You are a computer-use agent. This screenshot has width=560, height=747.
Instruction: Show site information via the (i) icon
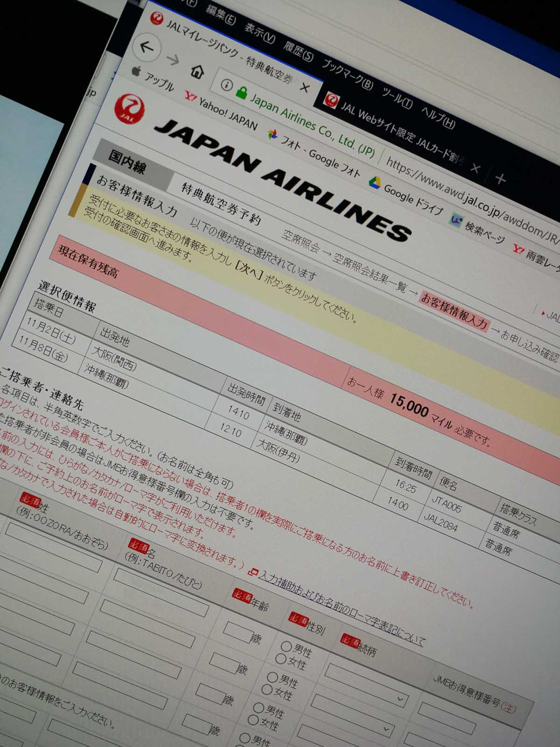point(226,85)
